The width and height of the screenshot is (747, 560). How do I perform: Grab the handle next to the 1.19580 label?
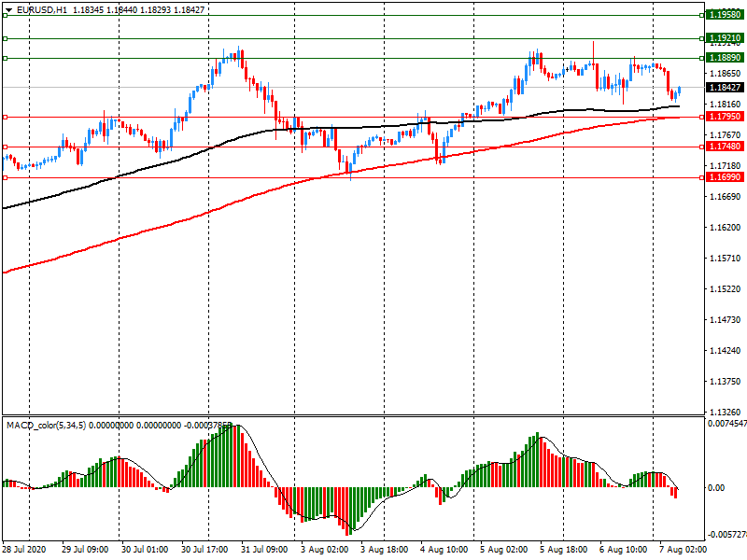point(702,15)
